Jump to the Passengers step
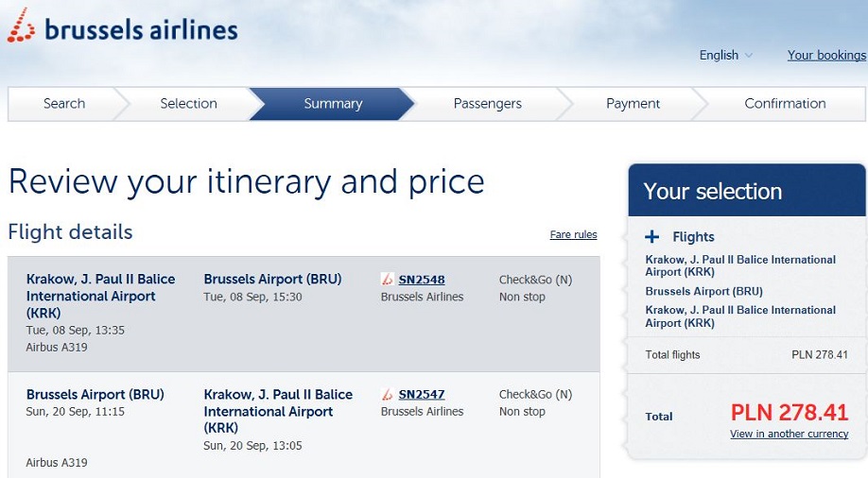The height and width of the screenshot is (478, 868). (x=487, y=104)
